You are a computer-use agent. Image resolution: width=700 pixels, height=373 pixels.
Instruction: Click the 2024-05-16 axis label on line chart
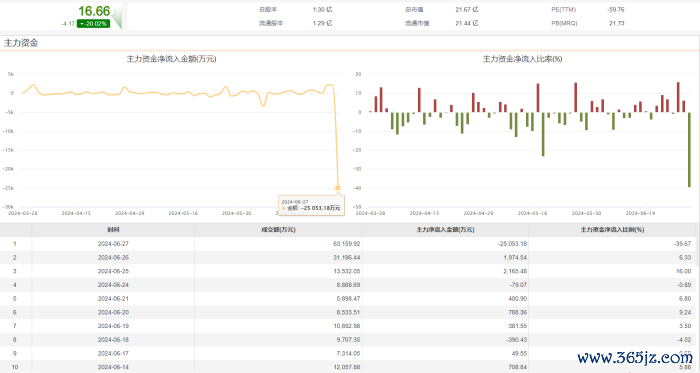(x=183, y=213)
